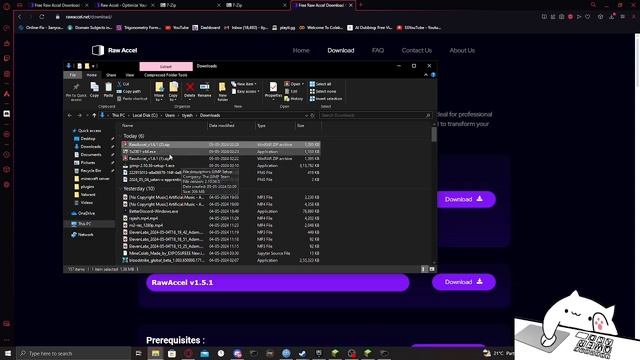Click the Explorer up-one-level arrow
Viewport: 640px width, 360px height.
click(x=94, y=116)
